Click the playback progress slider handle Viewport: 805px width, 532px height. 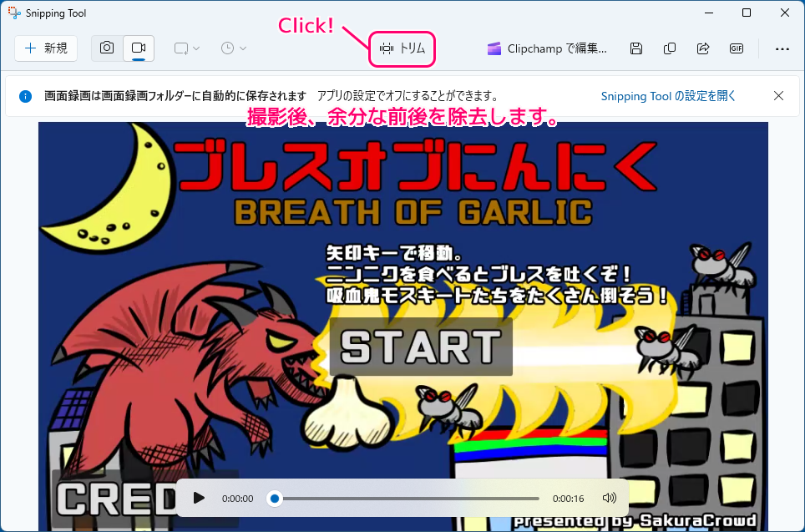point(274,498)
